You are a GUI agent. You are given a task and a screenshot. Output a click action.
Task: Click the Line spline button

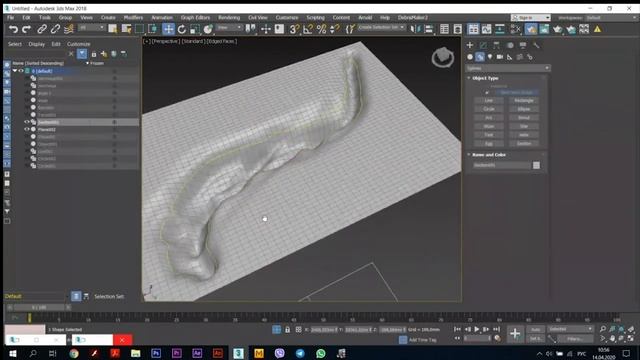click(489, 100)
